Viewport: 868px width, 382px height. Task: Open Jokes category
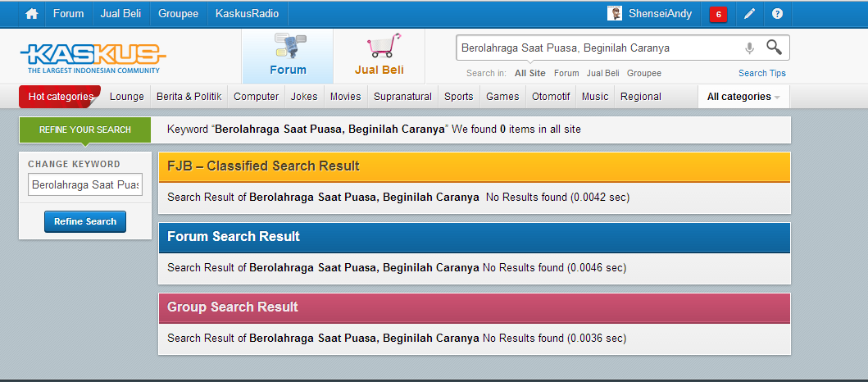coord(304,97)
